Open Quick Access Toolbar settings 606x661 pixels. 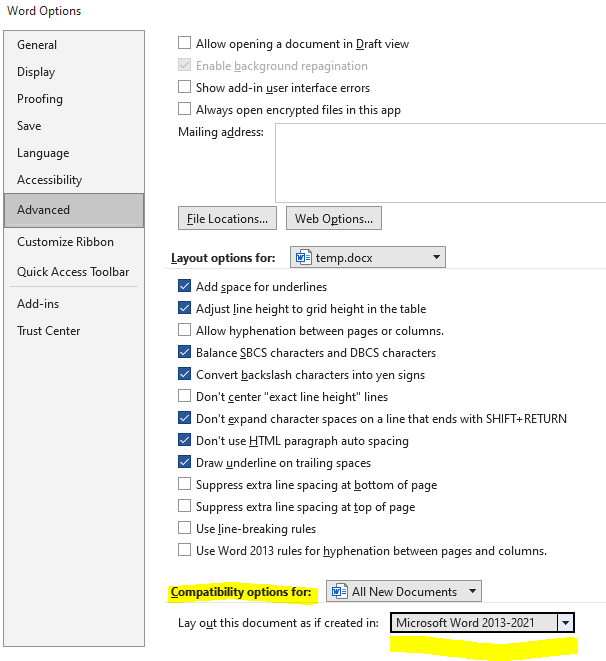[x=73, y=272]
